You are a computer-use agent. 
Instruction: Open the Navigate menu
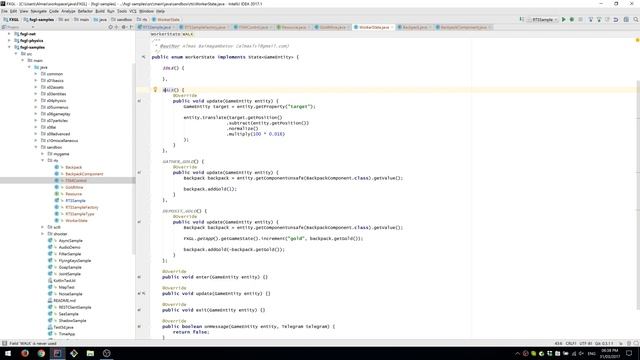click(39, 11)
